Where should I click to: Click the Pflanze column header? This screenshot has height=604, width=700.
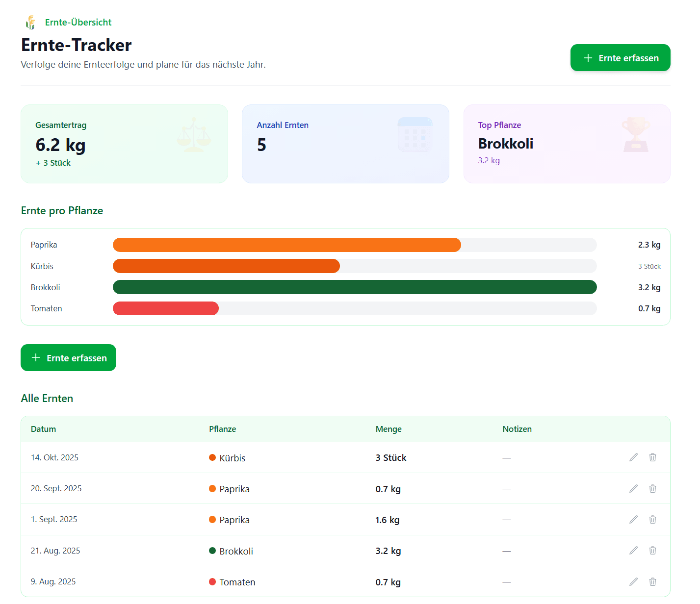[x=223, y=428]
